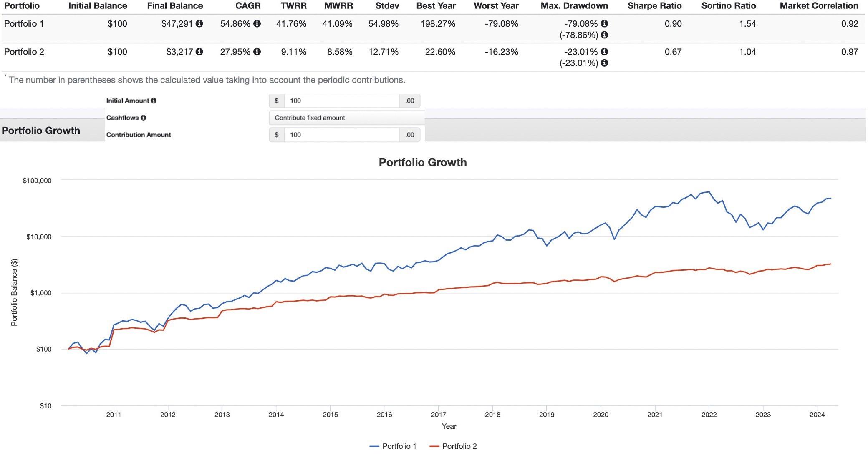868x458 pixels.
Task: Open the Cashflows 'Contribute fixed amount' dropdown
Action: (x=346, y=118)
